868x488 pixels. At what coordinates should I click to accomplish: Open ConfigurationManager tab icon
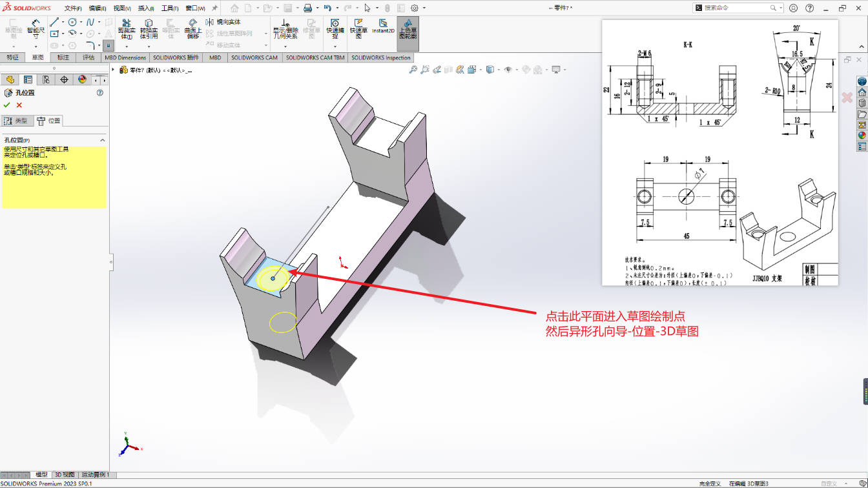point(45,79)
